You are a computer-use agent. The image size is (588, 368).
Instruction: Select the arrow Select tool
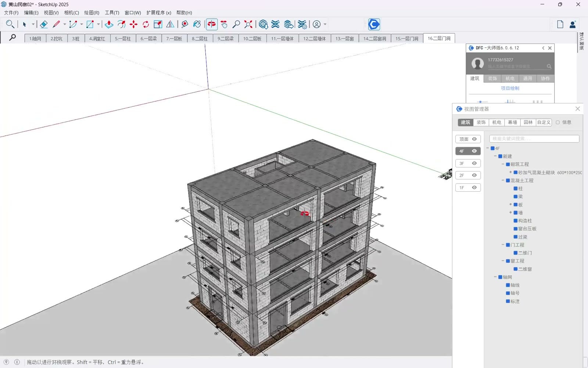tap(24, 24)
